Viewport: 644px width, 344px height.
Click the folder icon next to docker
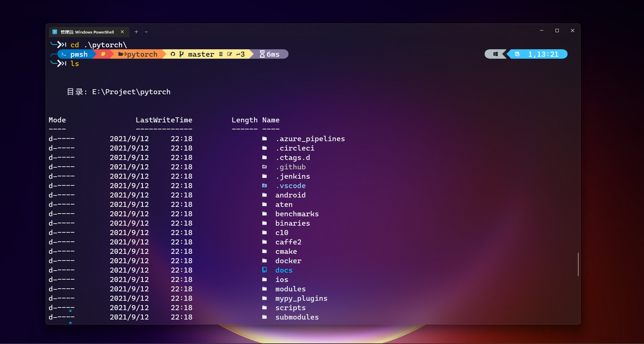point(264,261)
